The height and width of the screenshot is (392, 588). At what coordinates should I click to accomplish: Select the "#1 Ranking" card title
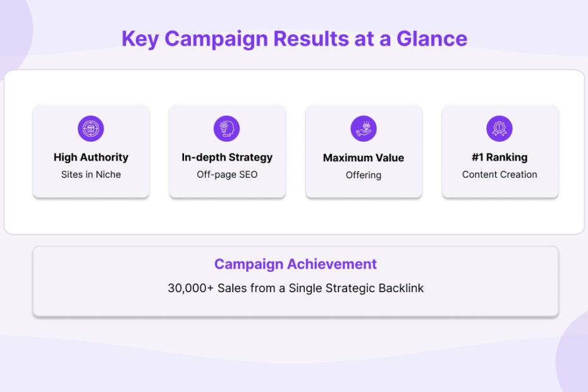click(499, 157)
